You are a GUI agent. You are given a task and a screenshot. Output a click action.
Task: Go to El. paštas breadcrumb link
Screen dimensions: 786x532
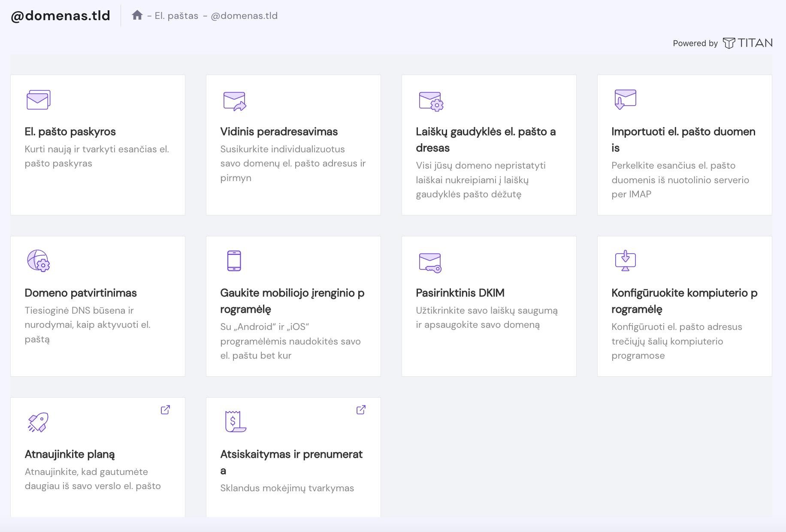pyautogui.click(x=176, y=16)
